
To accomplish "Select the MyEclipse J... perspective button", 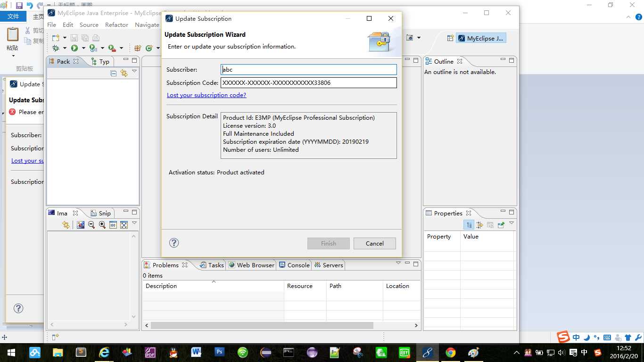I will [x=481, y=38].
